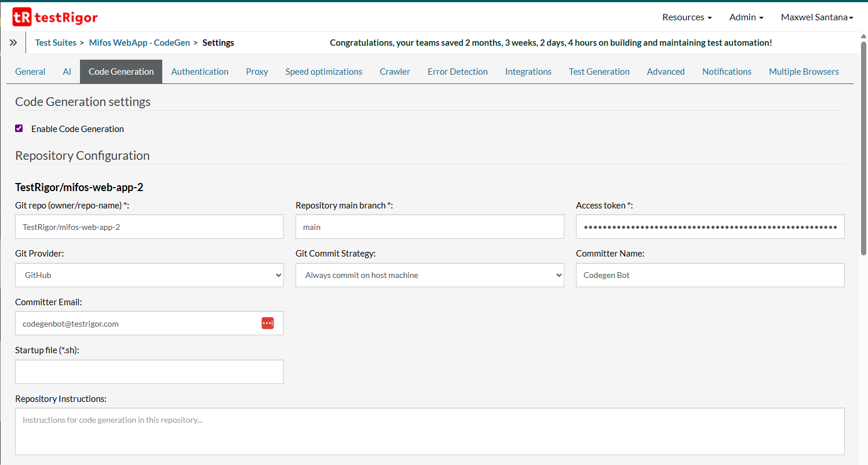Click the Git repo input field
868x465 pixels.
coord(149,227)
